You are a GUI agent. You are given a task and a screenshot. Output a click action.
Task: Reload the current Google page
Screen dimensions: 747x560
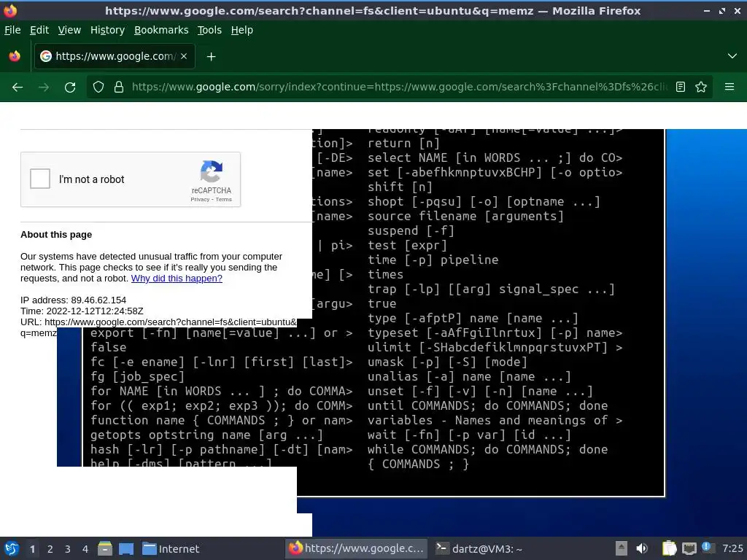click(x=70, y=87)
